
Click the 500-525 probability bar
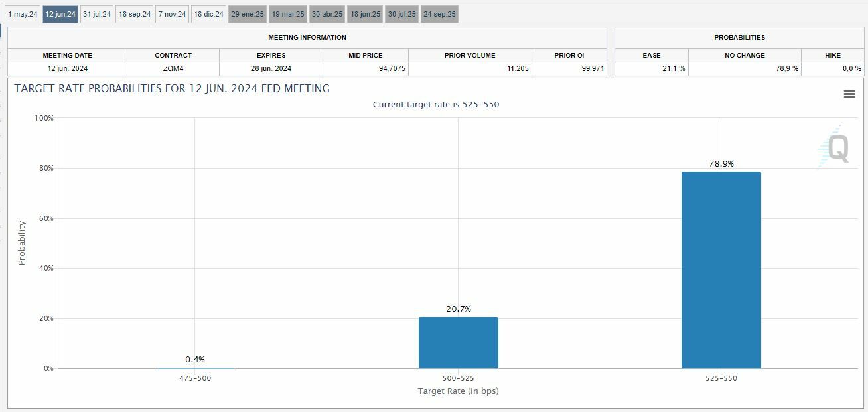point(458,342)
